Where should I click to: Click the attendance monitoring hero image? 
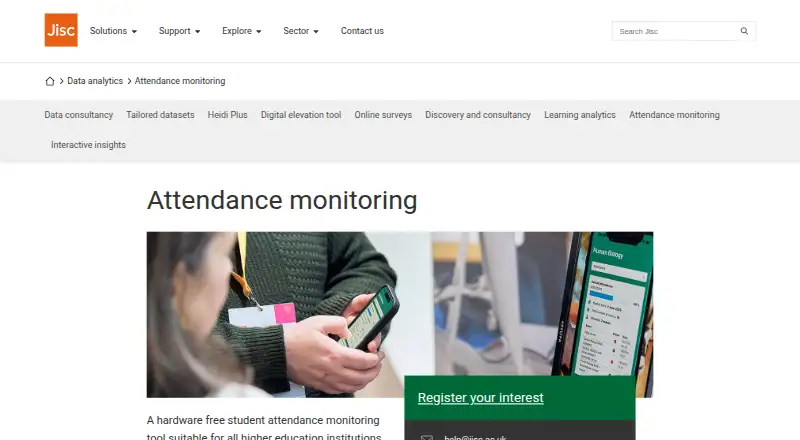click(399, 314)
